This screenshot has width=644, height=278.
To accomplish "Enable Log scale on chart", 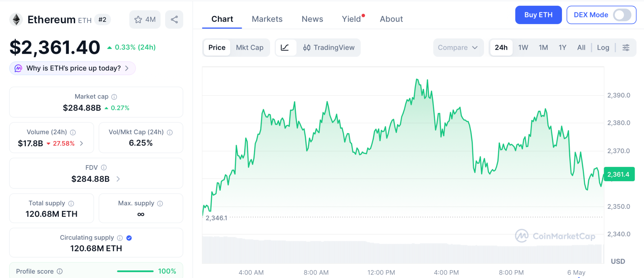I will tap(603, 47).
